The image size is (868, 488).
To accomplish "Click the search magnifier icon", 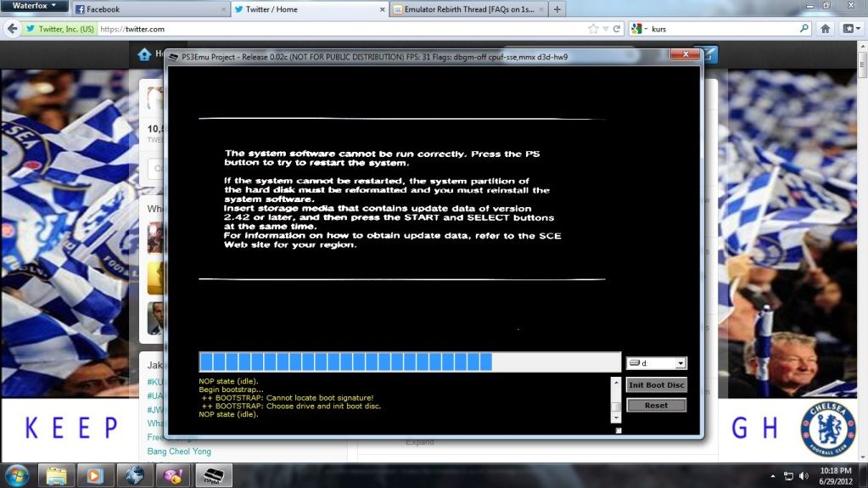I will pos(804,29).
